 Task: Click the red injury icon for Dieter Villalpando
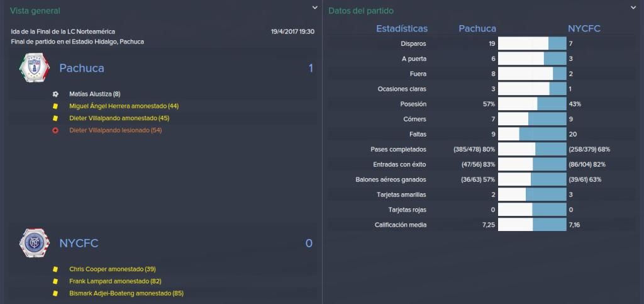55,130
